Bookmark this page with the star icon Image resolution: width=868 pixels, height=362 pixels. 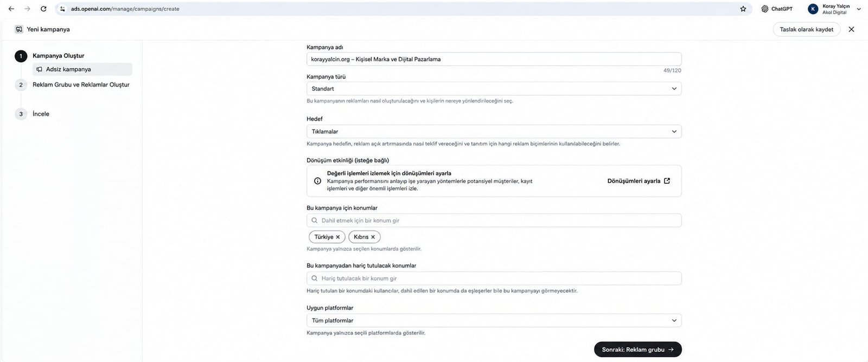pos(743,9)
